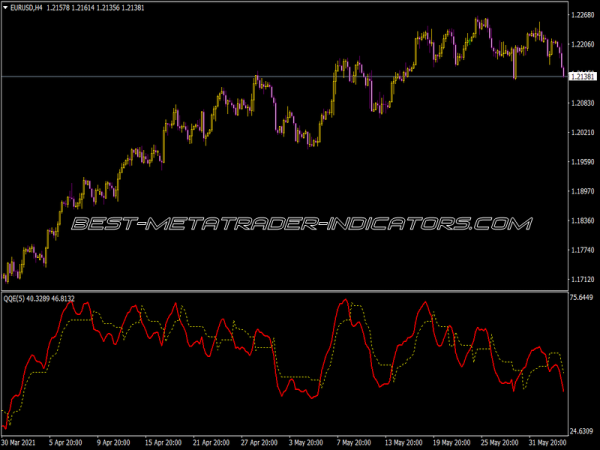The height and width of the screenshot is (450, 600).
Task: Click the 1.22680 price axis label
Action: (583, 15)
